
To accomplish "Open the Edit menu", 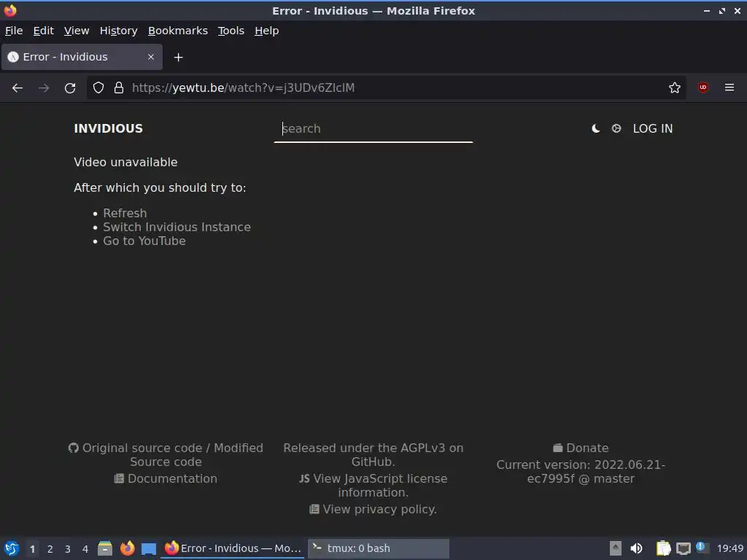I will (43, 31).
